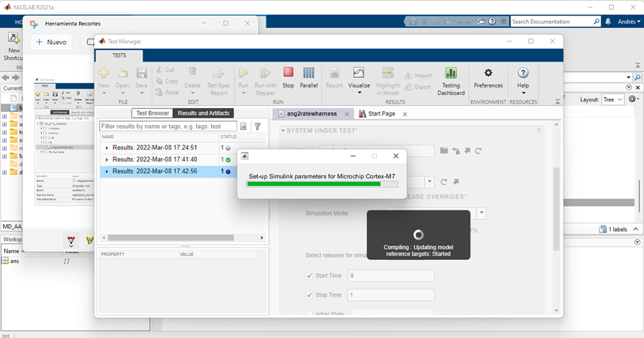Click the Stop test button
Viewport: 644px width, 338px height.
(x=288, y=76)
